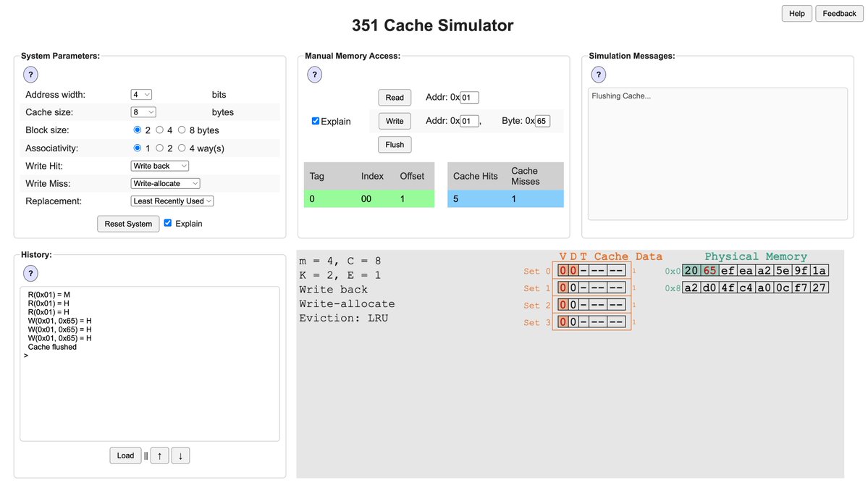Image resolution: width=868 pixels, height=504 pixels.
Task: Click the 'Flushing Cache...' message
Action: tap(621, 96)
